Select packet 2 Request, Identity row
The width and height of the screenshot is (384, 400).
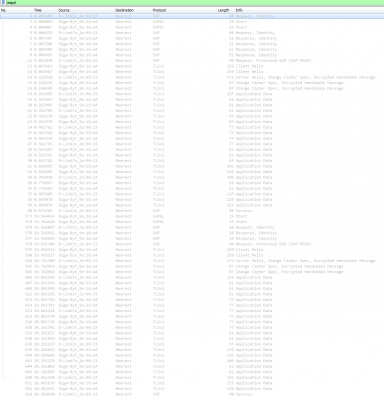click(x=192, y=16)
